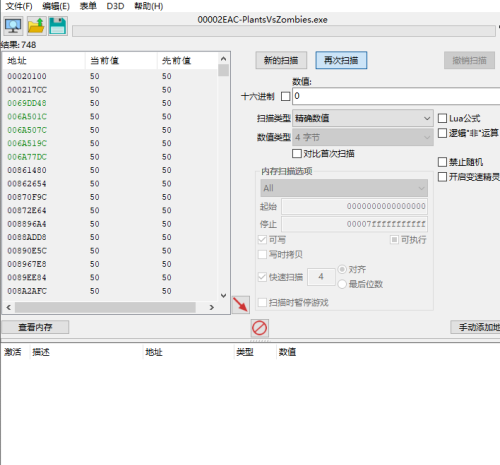Open the 文件(F) menu
Screen dimensions: 500x465
click(19, 6)
